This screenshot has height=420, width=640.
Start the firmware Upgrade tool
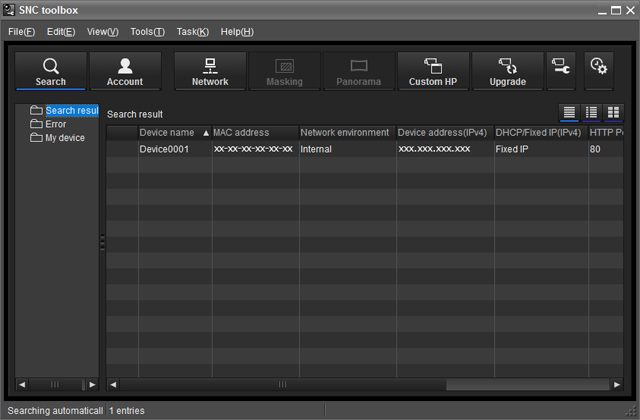click(x=507, y=71)
